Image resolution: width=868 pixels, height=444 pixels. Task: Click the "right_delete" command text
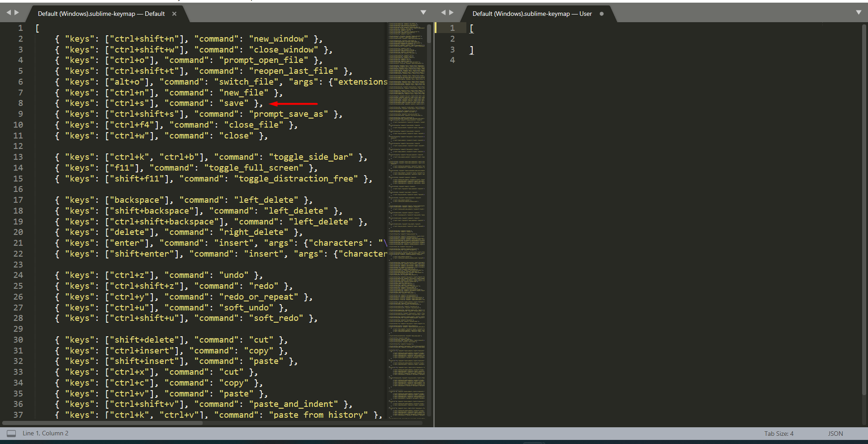[254, 232]
